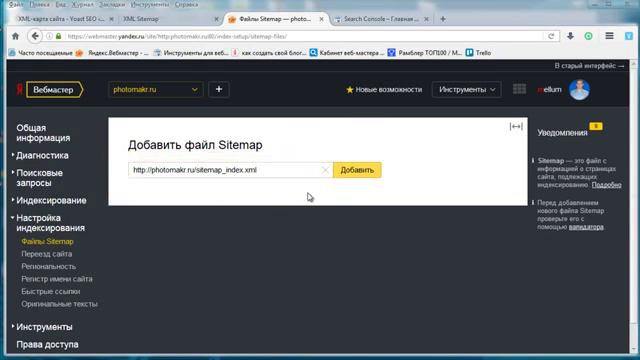The width and height of the screenshot is (640, 360).
Task: Open Региональность in sidebar
Action: pos(49,267)
